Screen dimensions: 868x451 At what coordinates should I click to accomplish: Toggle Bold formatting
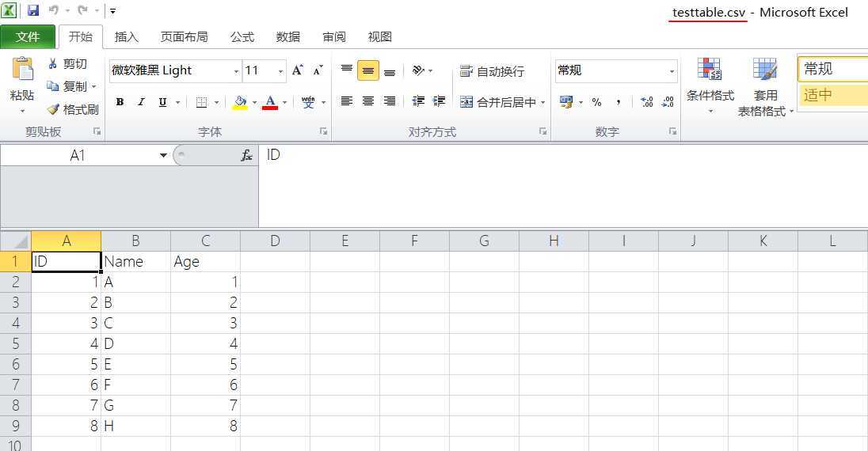coord(120,102)
